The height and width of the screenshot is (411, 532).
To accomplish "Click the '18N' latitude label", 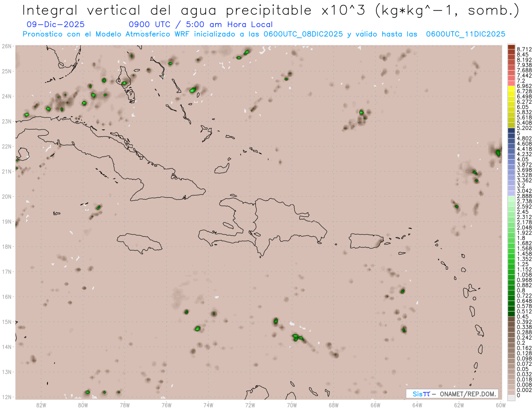I will click(x=7, y=247).
